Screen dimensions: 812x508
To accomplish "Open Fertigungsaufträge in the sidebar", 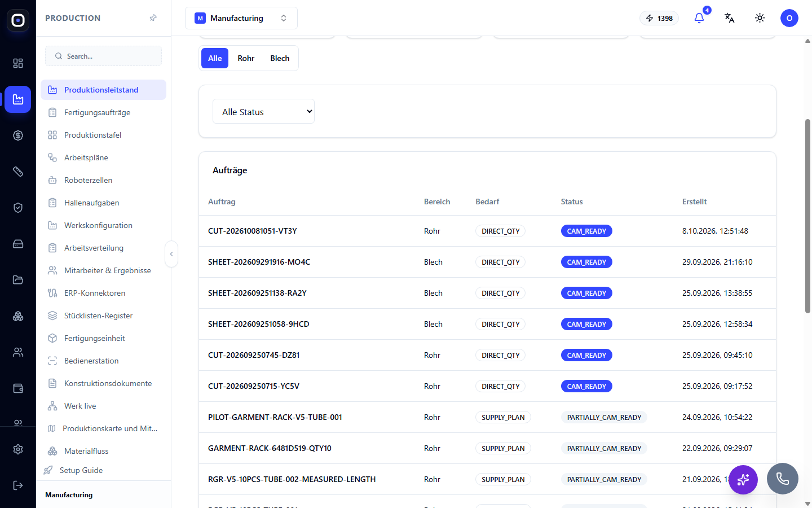I will tap(104, 112).
